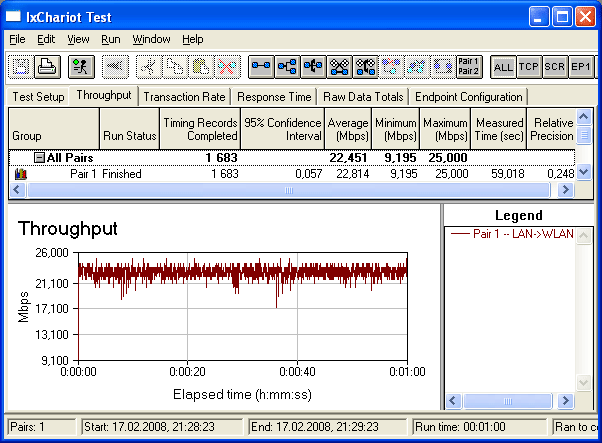Collapse the All Pairs group

39,157
